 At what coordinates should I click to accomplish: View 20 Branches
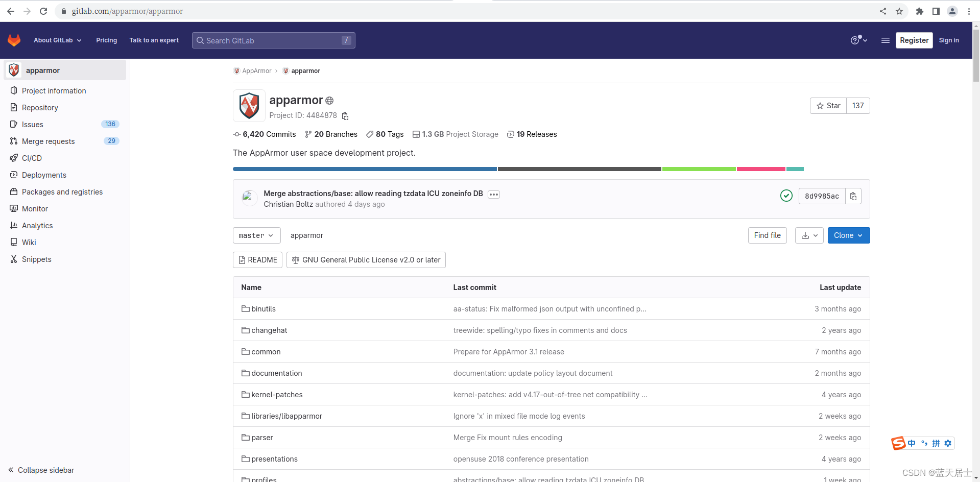331,134
